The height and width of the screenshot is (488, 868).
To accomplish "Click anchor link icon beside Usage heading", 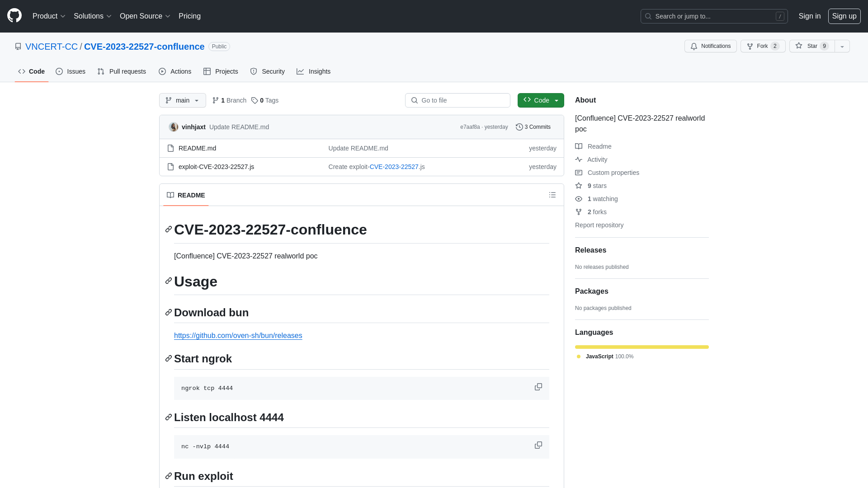I will pos(169,281).
